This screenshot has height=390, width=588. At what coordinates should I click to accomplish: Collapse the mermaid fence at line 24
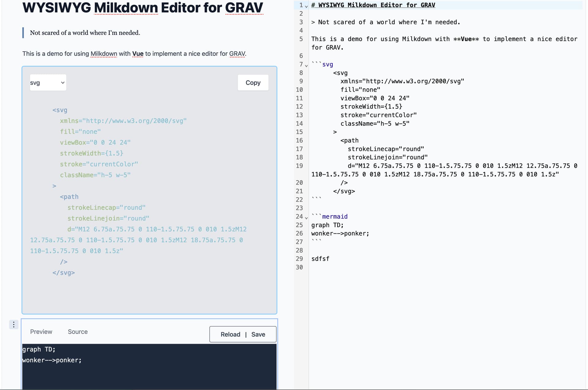(x=306, y=218)
